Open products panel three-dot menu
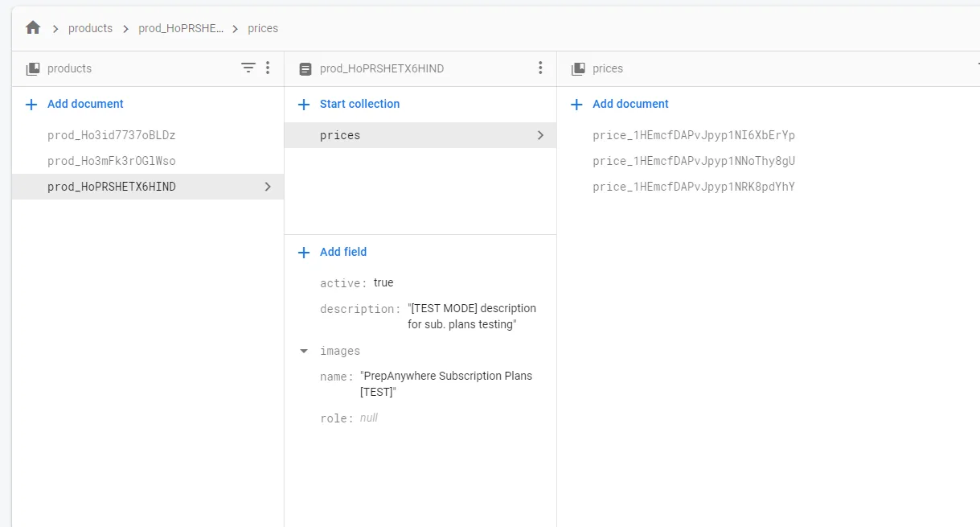This screenshot has height=527, width=980. click(268, 68)
